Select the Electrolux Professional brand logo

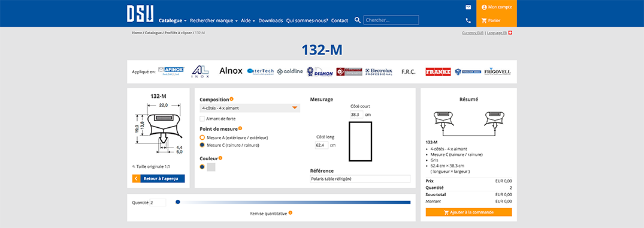click(x=378, y=71)
